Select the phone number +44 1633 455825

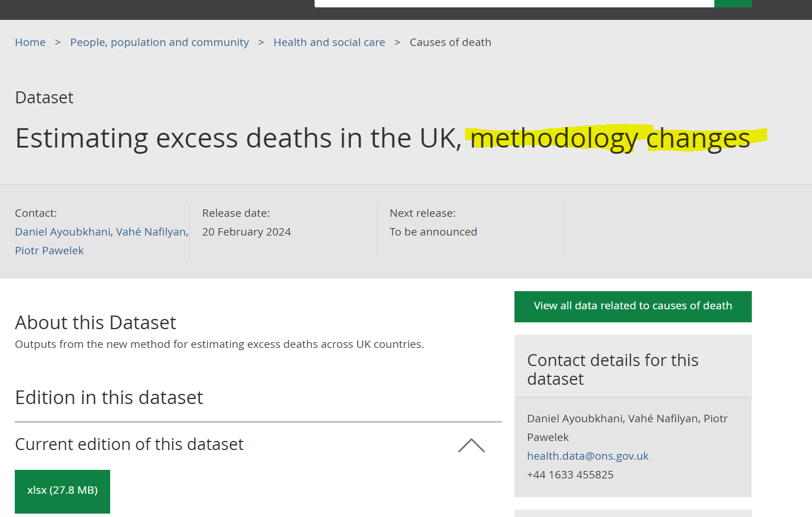coord(570,474)
